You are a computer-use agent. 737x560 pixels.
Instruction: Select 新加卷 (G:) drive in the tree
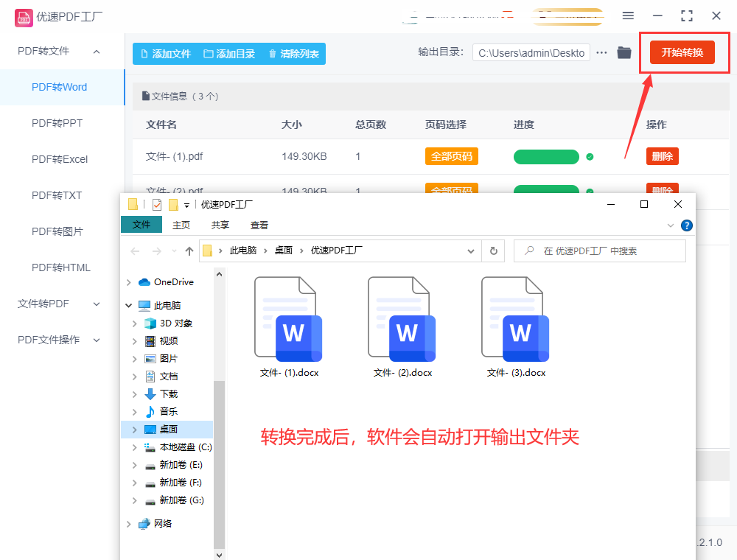175,500
